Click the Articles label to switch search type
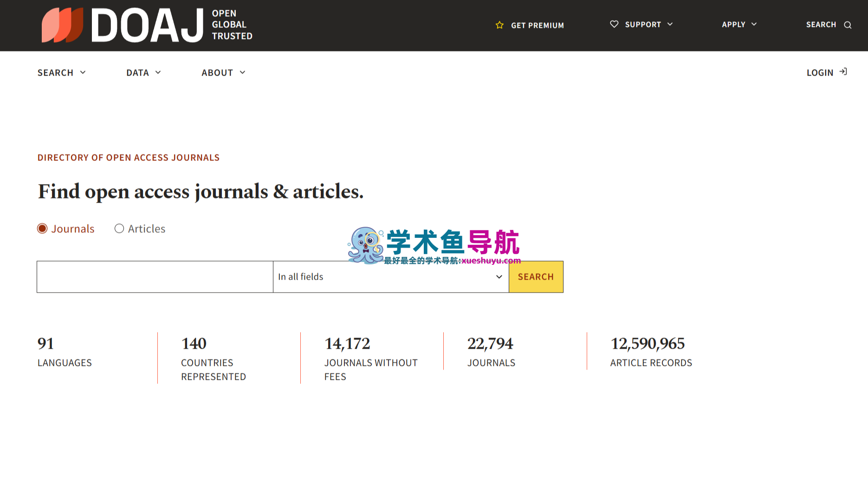This screenshot has width=868, height=492. (147, 229)
